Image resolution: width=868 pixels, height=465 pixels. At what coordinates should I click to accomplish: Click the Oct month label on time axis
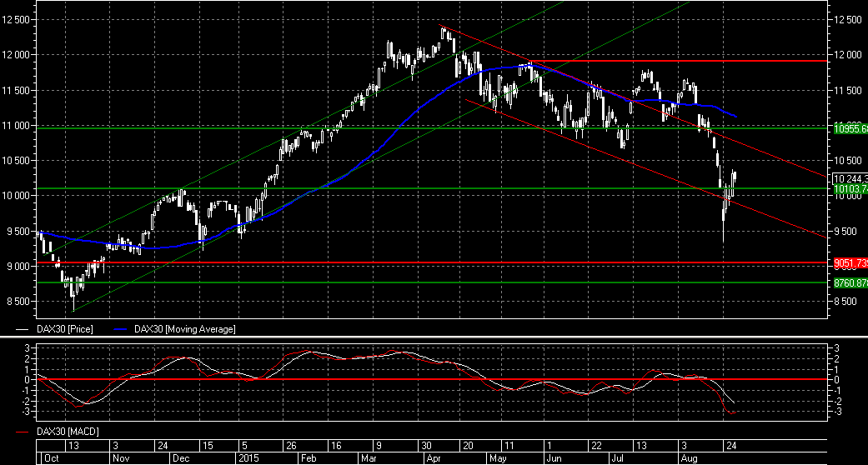coord(49,458)
